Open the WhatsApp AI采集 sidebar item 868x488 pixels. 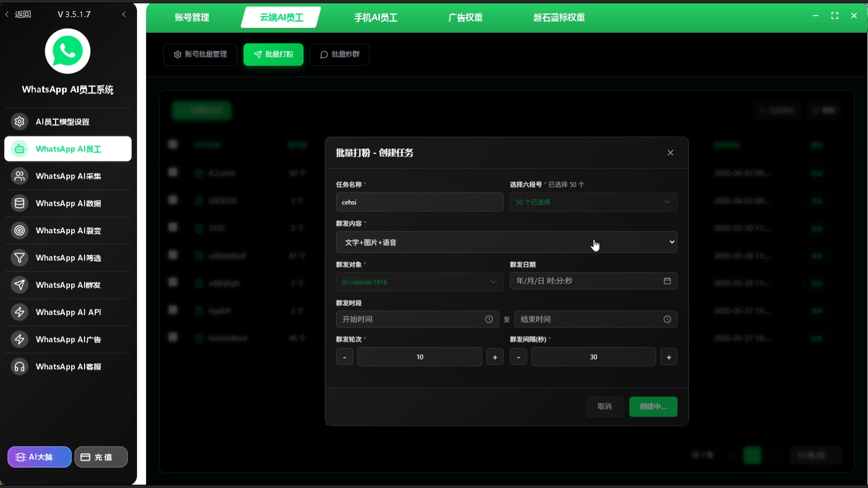(68, 176)
